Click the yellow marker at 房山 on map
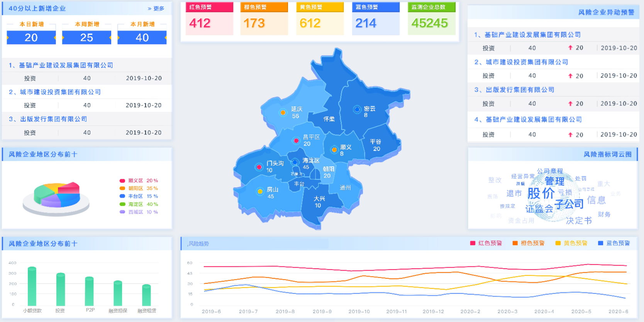Viewport: 644px width, 322px height. 260,191
